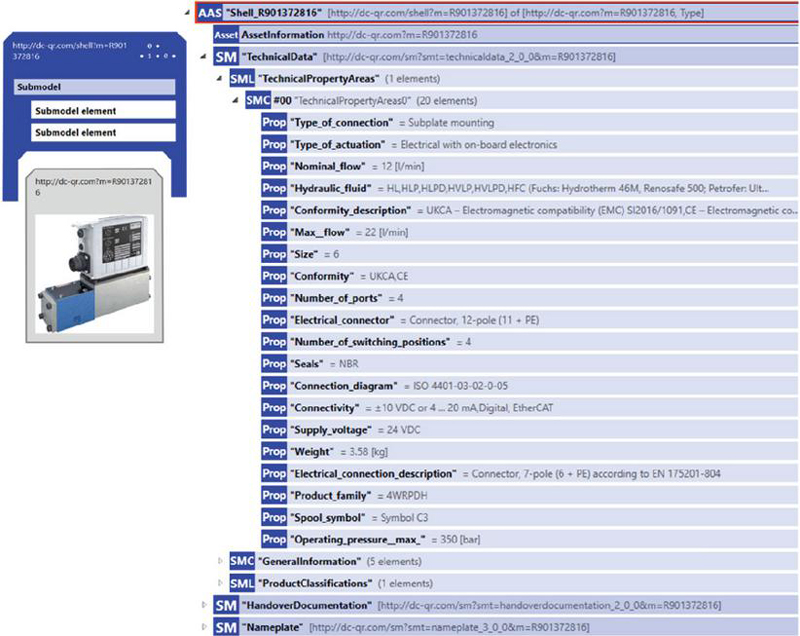Collapse the TechnicalPropertyAreas0 collection

pyautogui.click(x=235, y=100)
